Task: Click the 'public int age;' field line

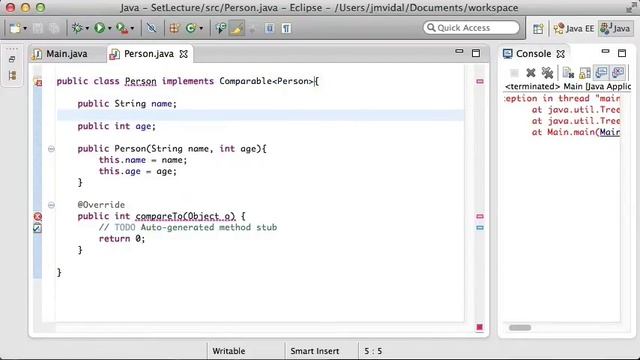Action: click(x=117, y=126)
